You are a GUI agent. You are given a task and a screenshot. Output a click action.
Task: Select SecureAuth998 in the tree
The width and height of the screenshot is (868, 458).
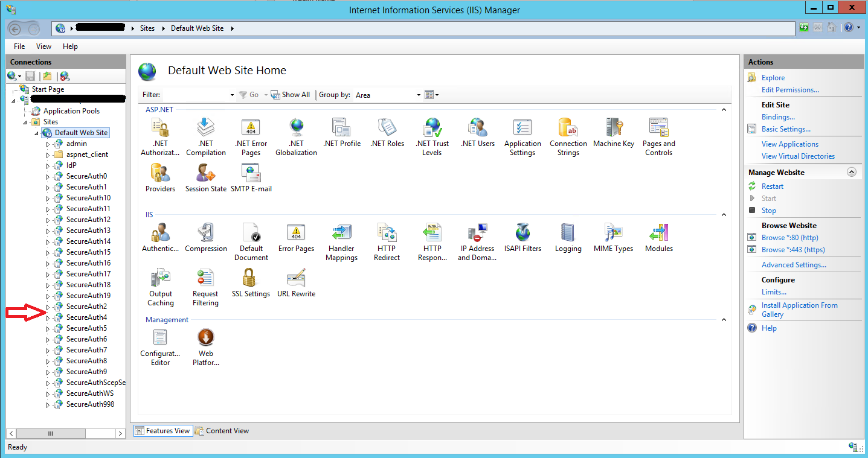click(x=90, y=404)
